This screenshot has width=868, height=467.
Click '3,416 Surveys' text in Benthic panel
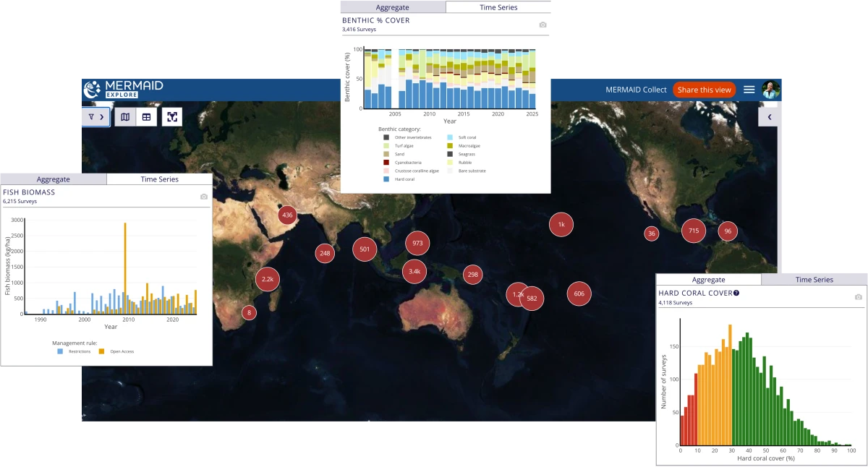click(x=359, y=29)
